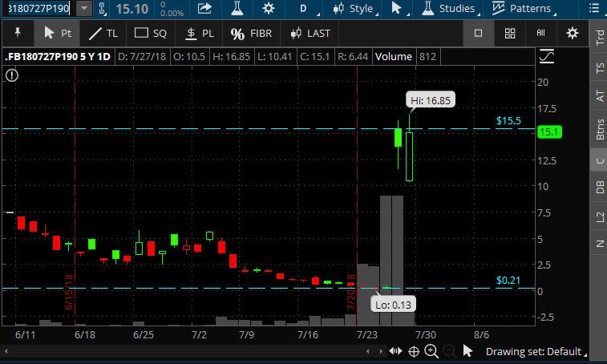Image resolution: width=607 pixels, height=364 pixels.
Task: Click the LAST price type button
Action: 310,34
